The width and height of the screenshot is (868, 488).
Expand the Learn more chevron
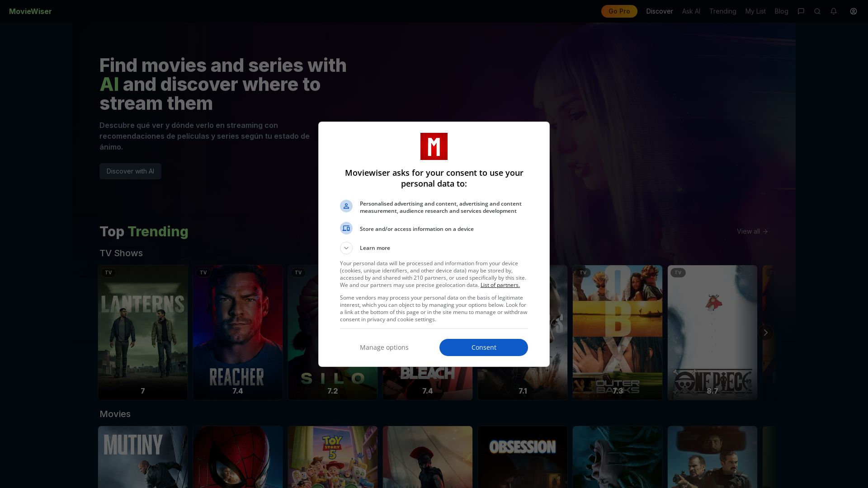tap(346, 248)
